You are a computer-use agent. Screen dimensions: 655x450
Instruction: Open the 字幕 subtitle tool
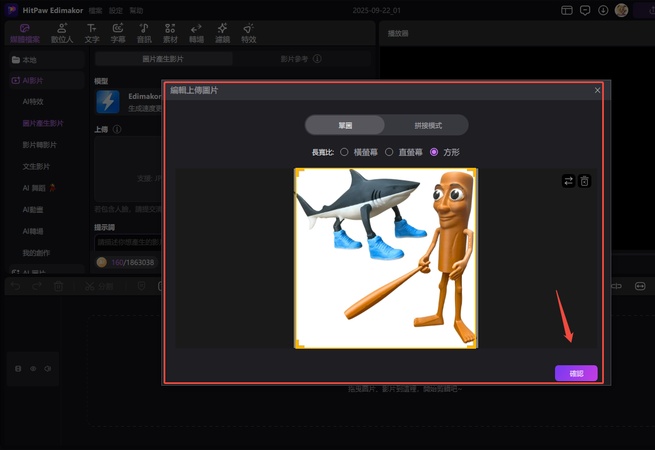pyautogui.click(x=118, y=33)
